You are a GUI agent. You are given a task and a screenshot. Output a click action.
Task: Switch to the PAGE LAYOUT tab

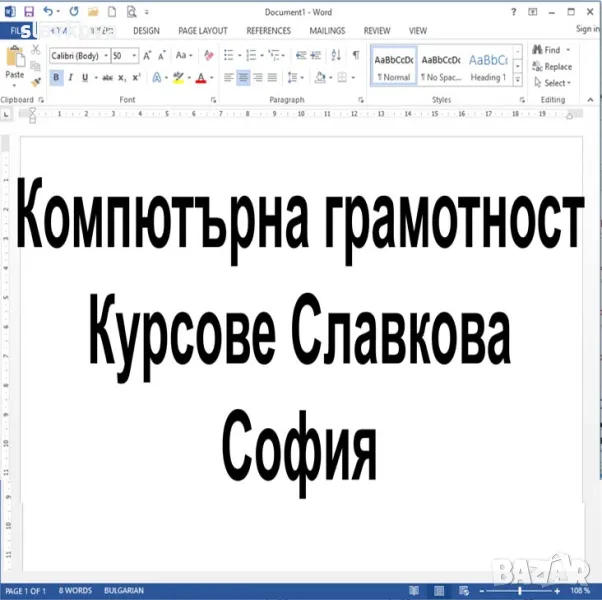coord(203,31)
